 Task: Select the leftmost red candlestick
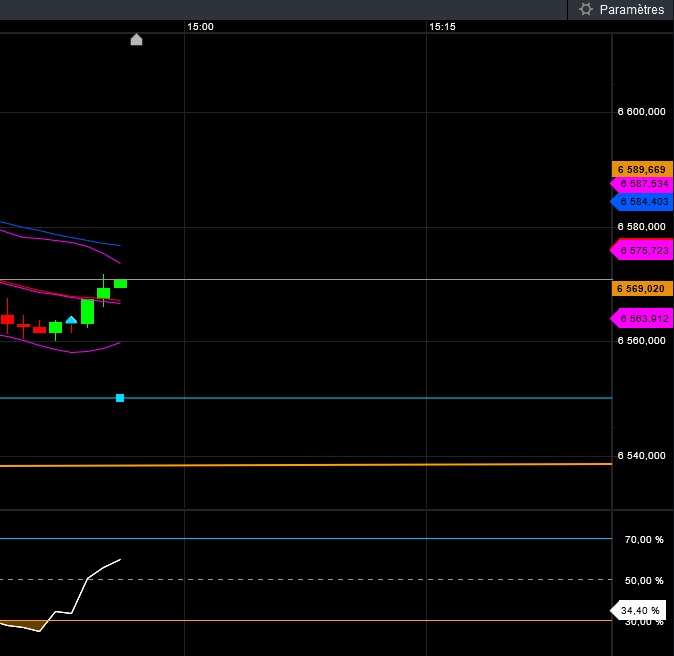pyautogui.click(x=7, y=319)
